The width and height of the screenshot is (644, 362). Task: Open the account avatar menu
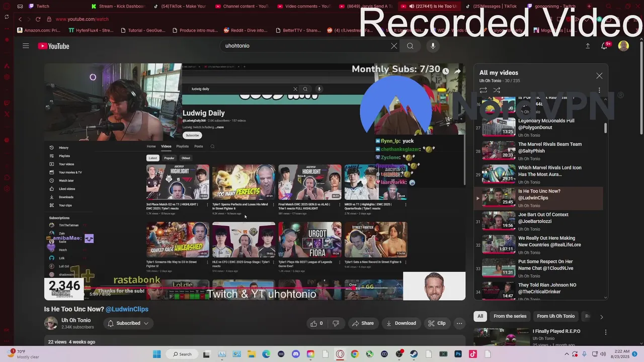point(623,46)
